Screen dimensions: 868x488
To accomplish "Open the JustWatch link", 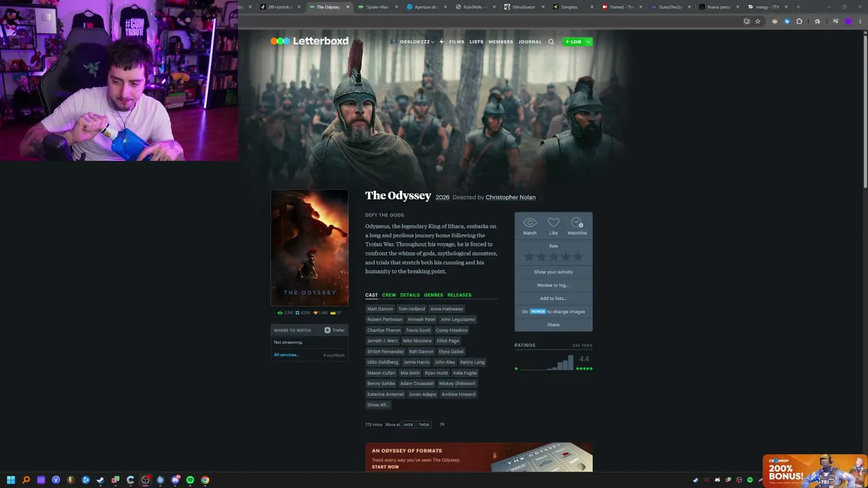I will click(x=334, y=355).
